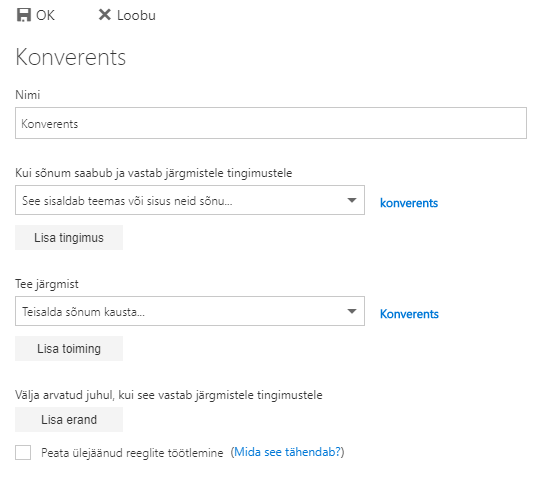Add an action with Lisa toiming
The height and width of the screenshot is (485, 551).
coord(69,349)
